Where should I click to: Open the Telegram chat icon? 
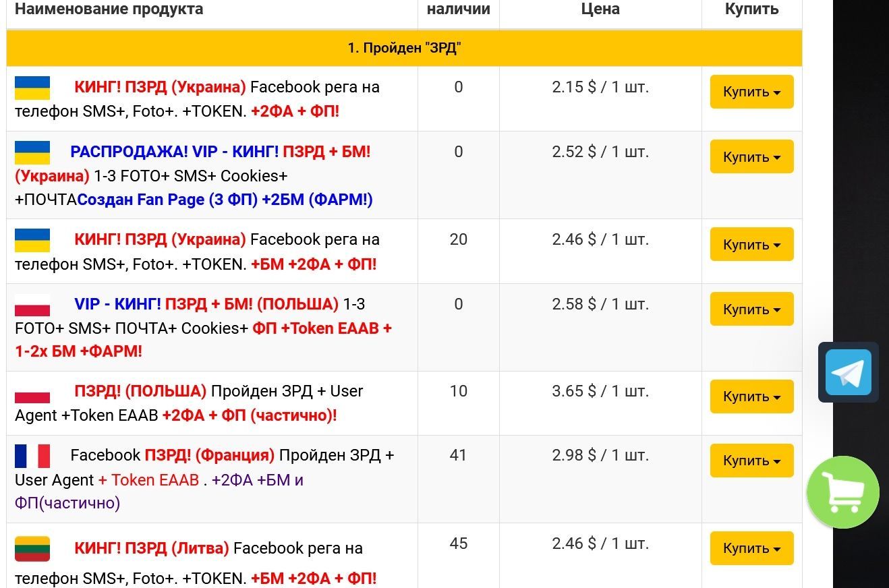[848, 372]
